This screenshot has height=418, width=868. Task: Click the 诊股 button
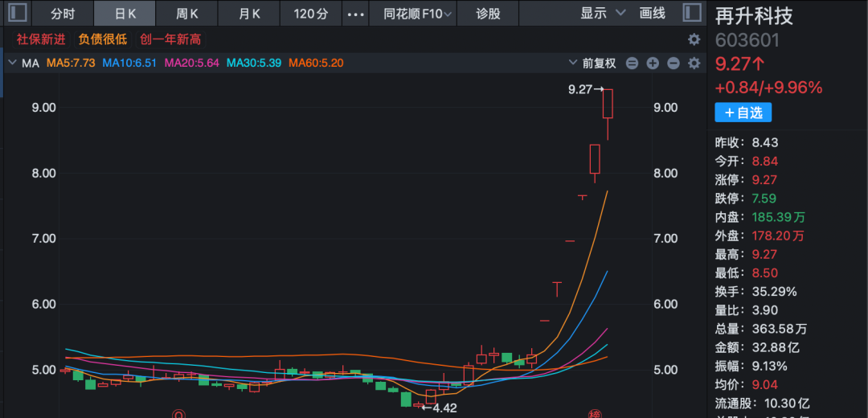(488, 14)
